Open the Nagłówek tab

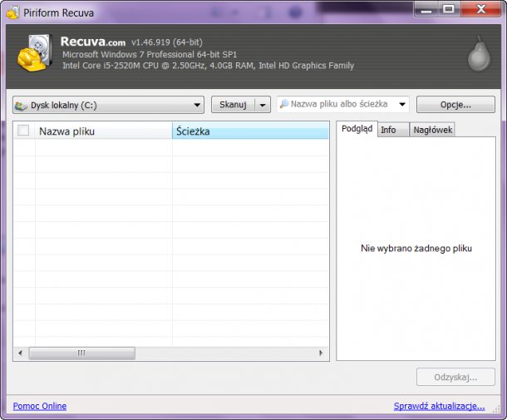pos(432,130)
